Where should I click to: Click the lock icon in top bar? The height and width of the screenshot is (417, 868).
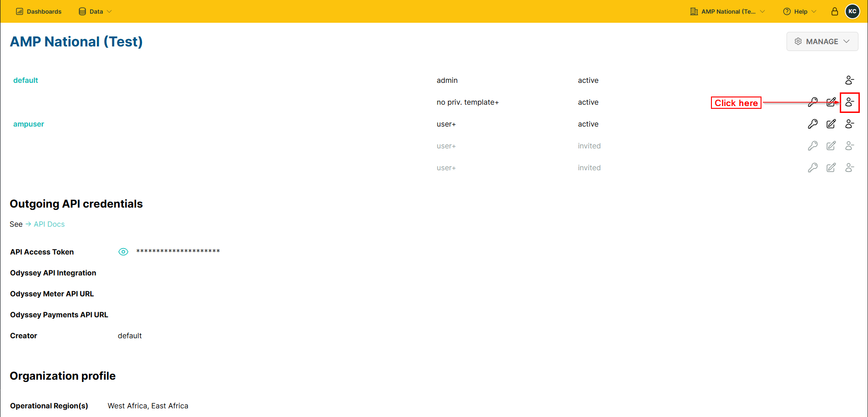[x=834, y=11]
